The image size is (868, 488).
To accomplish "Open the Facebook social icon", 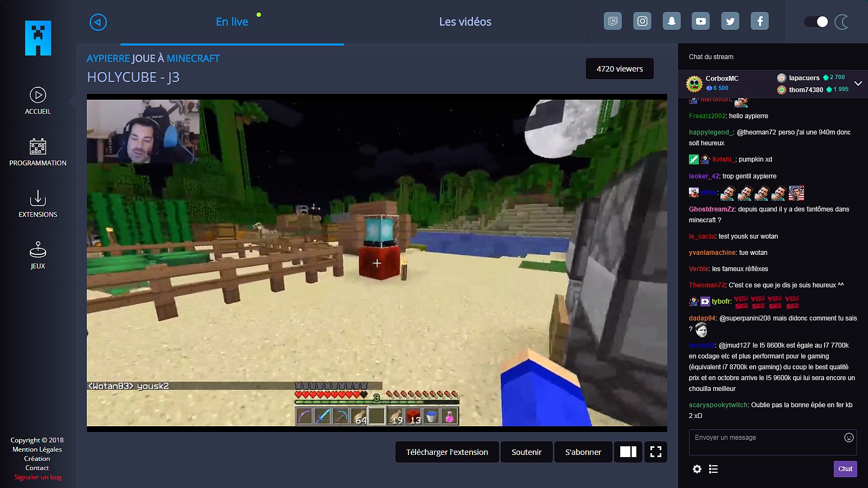I will coord(759,21).
